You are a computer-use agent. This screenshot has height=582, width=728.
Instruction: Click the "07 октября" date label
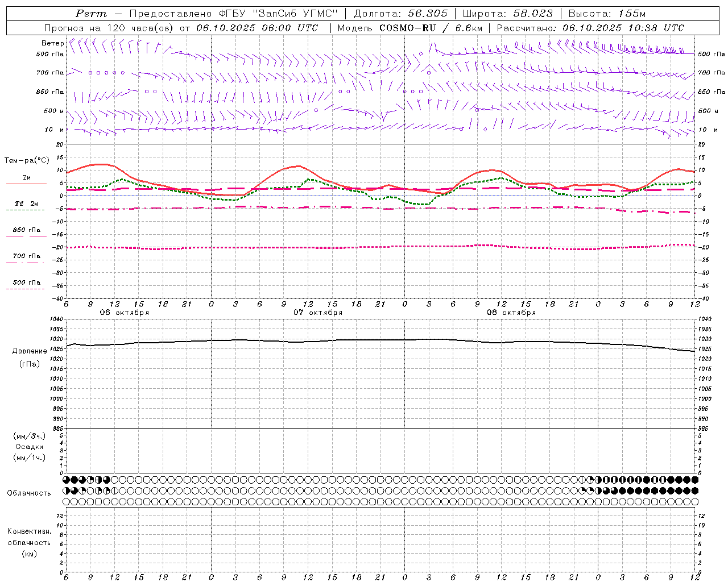coord(318,313)
